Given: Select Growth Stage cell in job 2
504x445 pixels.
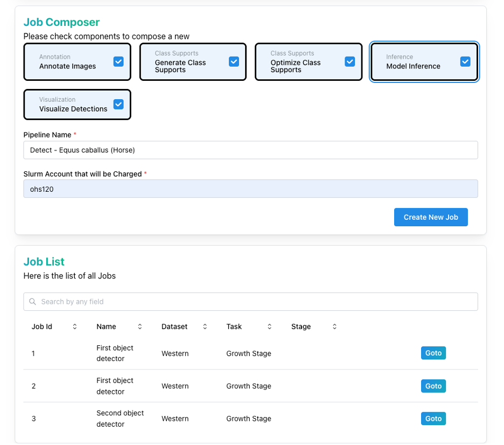Looking at the screenshot, I should [x=249, y=386].
